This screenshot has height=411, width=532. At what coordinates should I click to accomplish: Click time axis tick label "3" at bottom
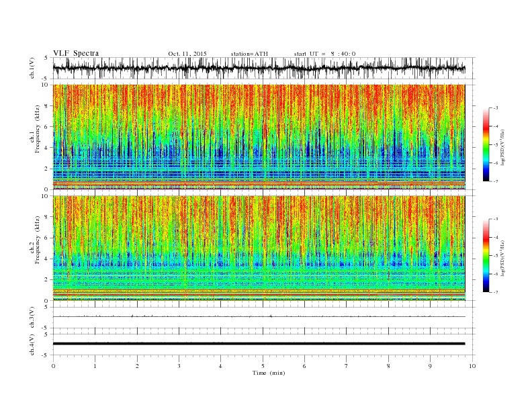[x=179, y=366]
